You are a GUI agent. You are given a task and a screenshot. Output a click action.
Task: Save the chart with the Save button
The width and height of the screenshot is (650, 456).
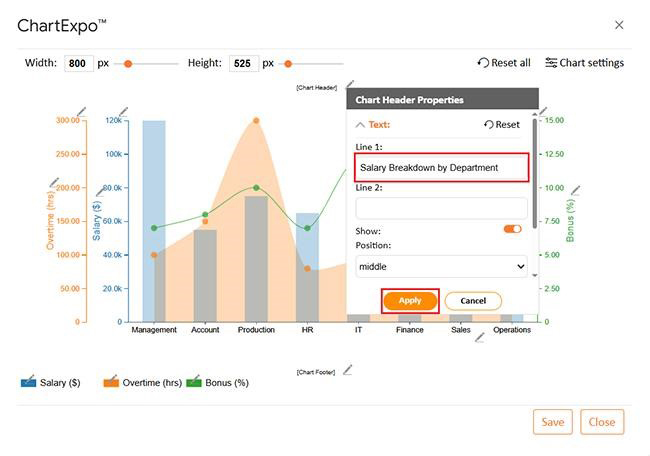[x=552, y=422]
